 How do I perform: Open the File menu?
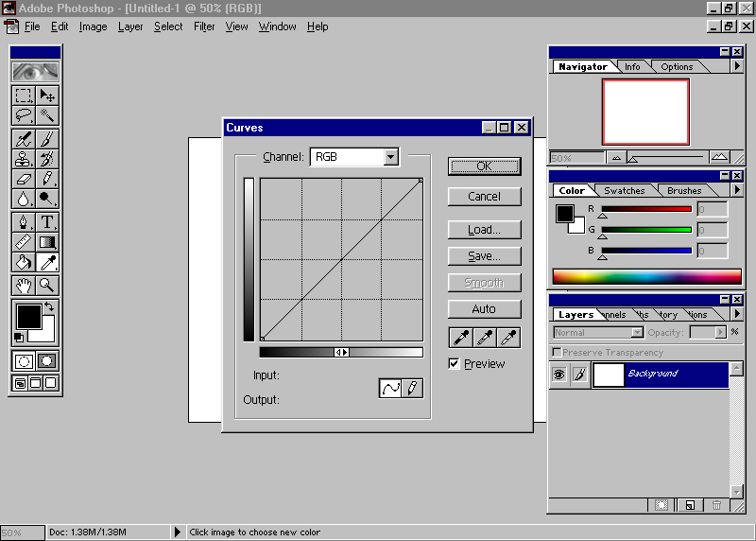tap(32, 26)
